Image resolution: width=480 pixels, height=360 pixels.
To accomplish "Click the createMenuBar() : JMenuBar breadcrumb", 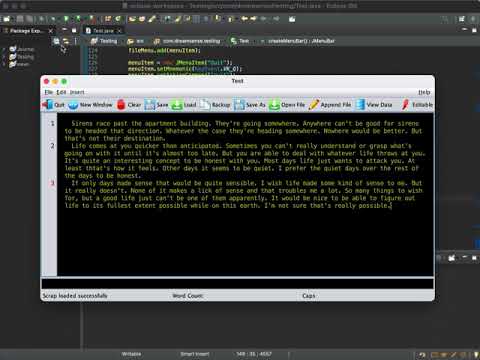I will [x=298, y=41].
